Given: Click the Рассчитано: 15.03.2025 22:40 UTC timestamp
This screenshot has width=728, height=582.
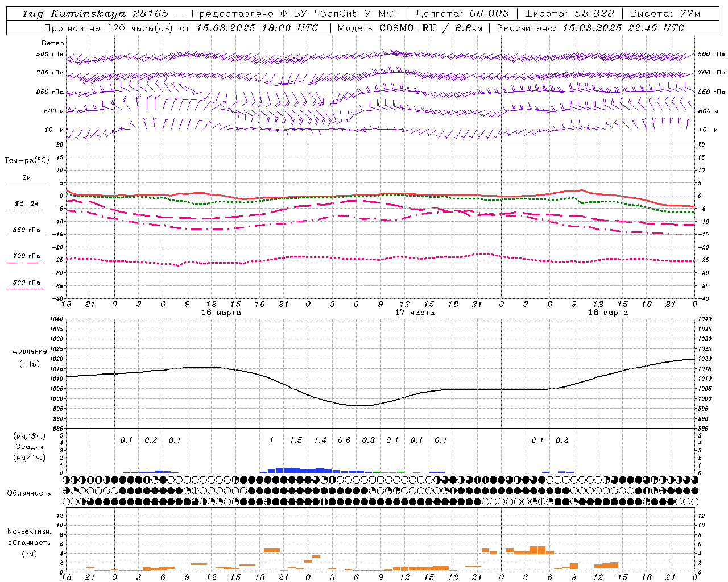Looking at the screenshot, I should click(590, 28).
